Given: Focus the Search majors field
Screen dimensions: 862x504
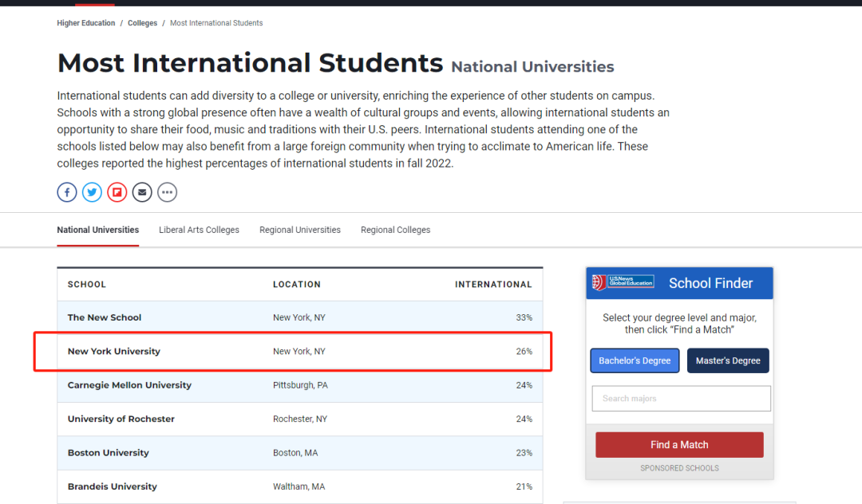Looking at the screenshot, I should tap(681, 399).
